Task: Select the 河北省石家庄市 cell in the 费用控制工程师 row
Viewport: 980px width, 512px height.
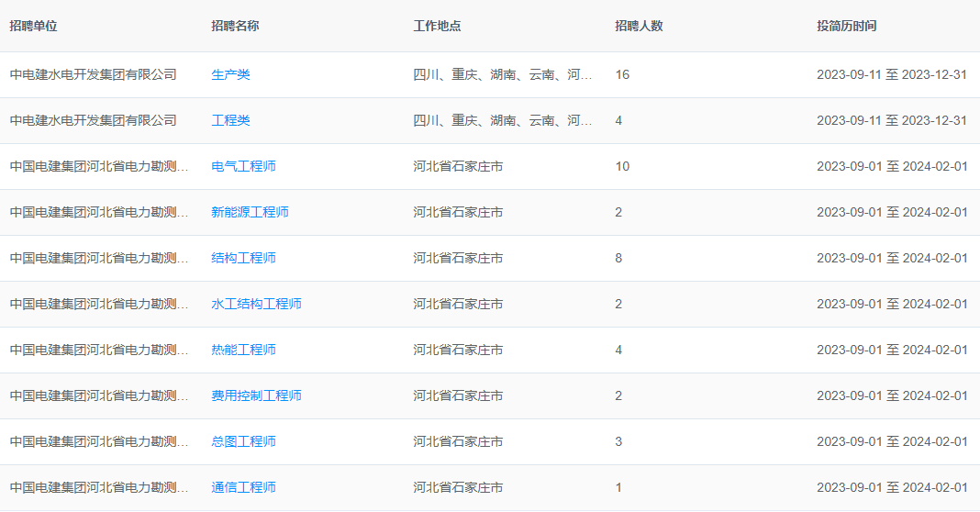Action: point(458,395)
